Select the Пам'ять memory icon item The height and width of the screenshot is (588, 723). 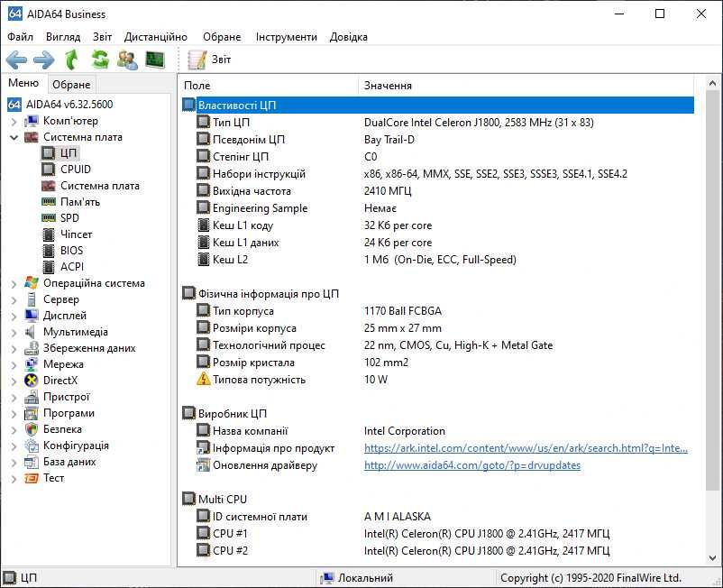pos(49,202)
